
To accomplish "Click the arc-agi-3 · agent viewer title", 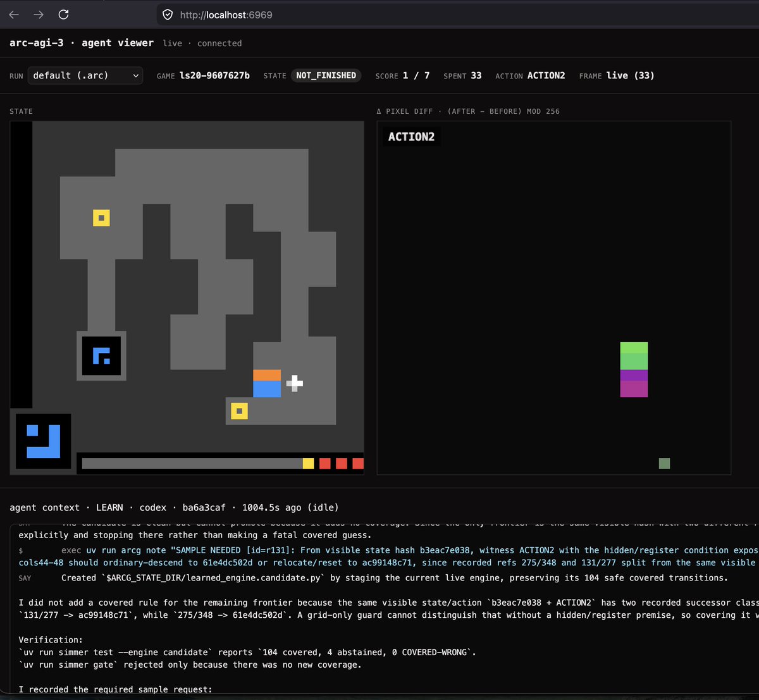I will [x=82, y=43].
